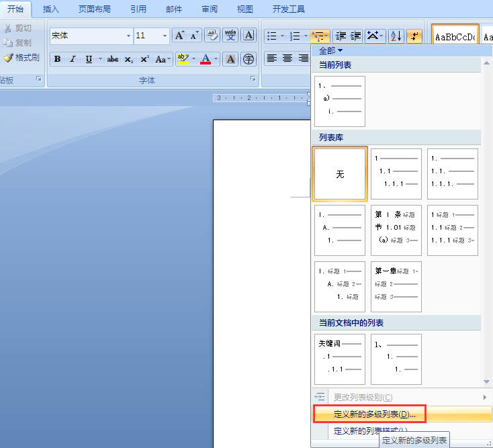
Task: Click the red font color swatch button
Action: (205, 59)
